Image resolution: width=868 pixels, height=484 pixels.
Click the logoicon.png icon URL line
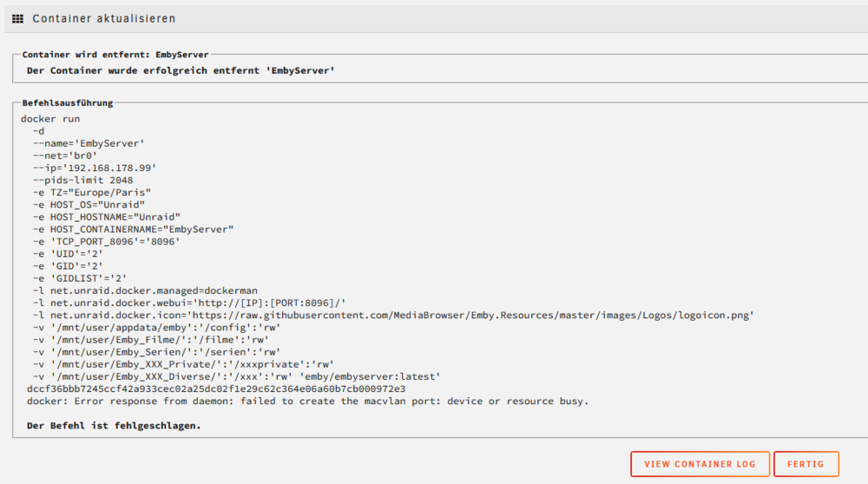pyautogui.click(x=393, y=315)
